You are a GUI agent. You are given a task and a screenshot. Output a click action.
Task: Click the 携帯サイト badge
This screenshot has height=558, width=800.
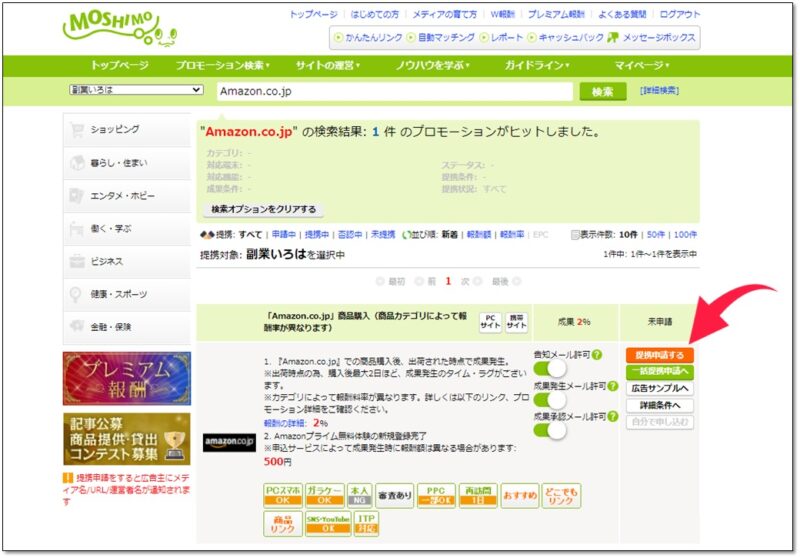pyautogui.click(x=516, y=322)
